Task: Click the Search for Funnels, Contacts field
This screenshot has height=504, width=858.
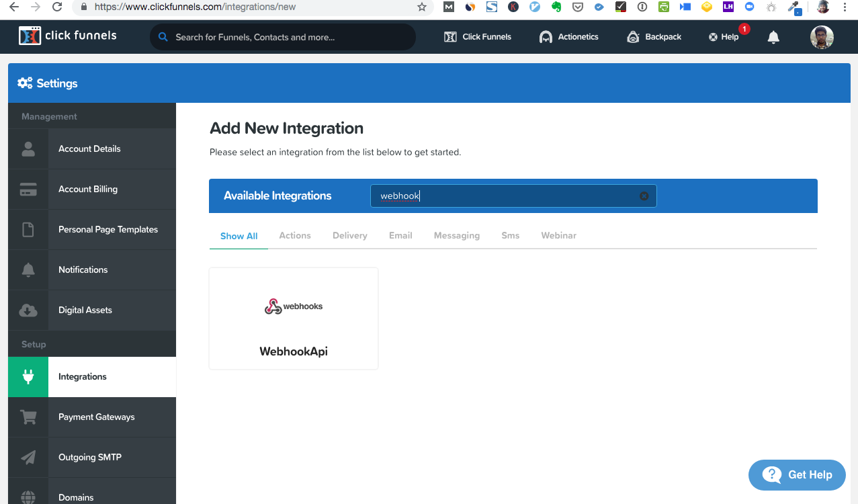Action: click(x=283, y=37)
